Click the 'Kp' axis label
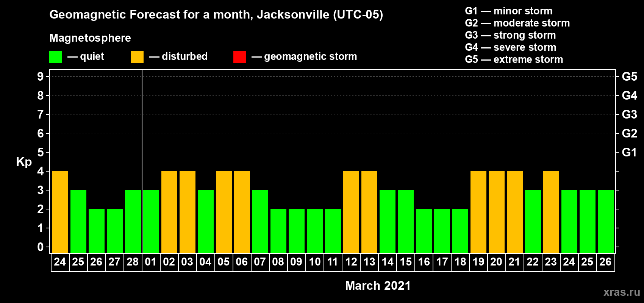This screenshot has height=303, width=644. click(24, 162)
